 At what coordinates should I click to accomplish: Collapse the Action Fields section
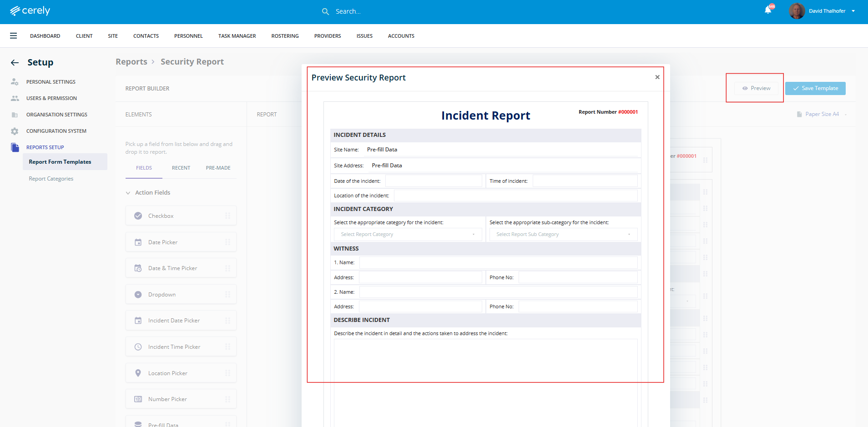click(x=128, y=193)
